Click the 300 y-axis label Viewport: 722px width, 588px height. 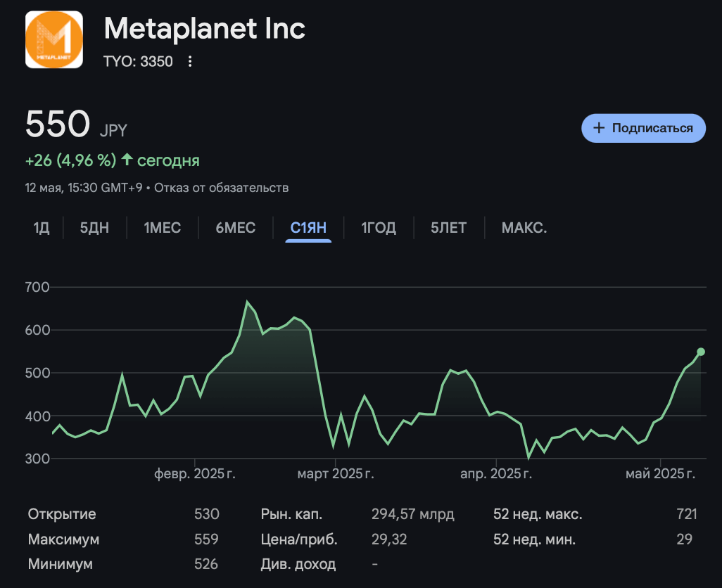(x=37, y=459)
